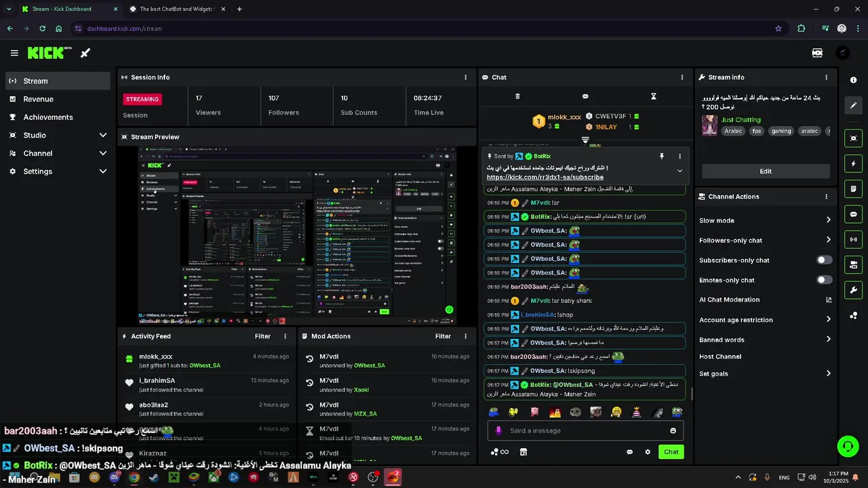This screenshot has height=488, width=868.
Task: Click the shop icon below message box
Action: [x=524, y=452]
